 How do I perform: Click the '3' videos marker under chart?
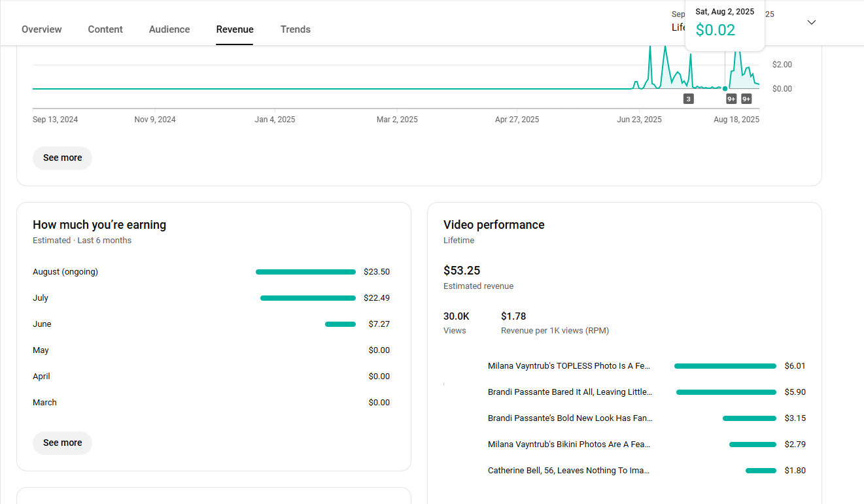click(x=688, y=99)
